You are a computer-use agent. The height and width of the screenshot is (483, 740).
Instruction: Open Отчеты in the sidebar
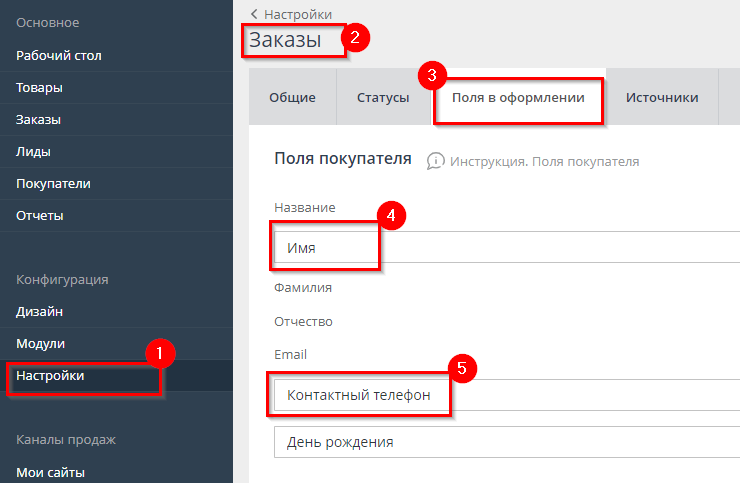pos(40,216)
